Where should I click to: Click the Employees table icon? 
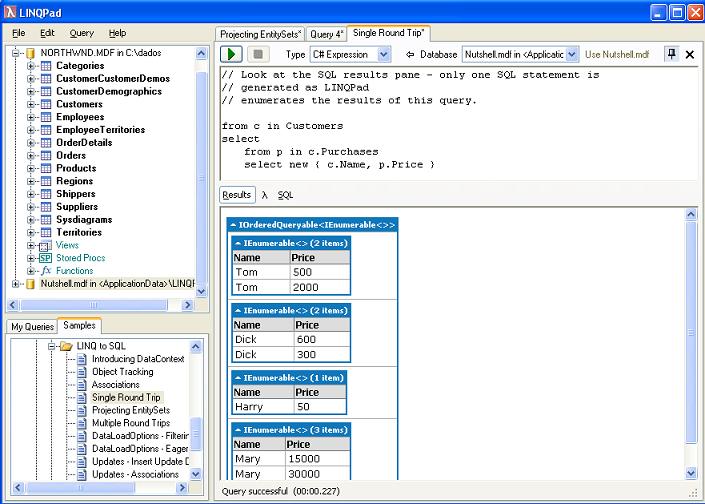[x=46, y=117]
